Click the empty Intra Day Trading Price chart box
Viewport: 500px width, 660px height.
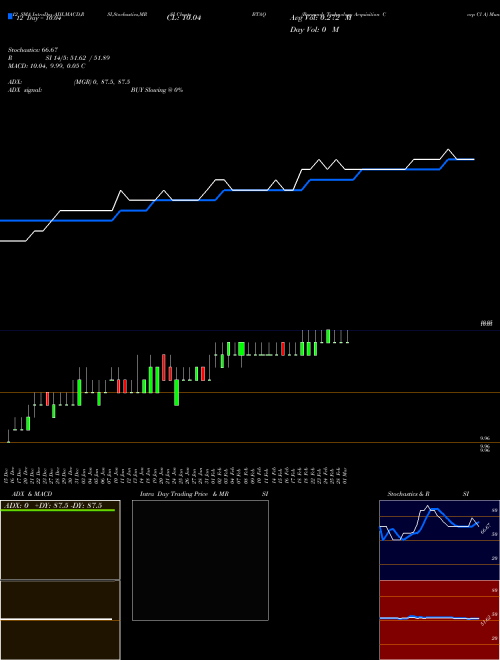pyautogui.click(x=200, y=560)
